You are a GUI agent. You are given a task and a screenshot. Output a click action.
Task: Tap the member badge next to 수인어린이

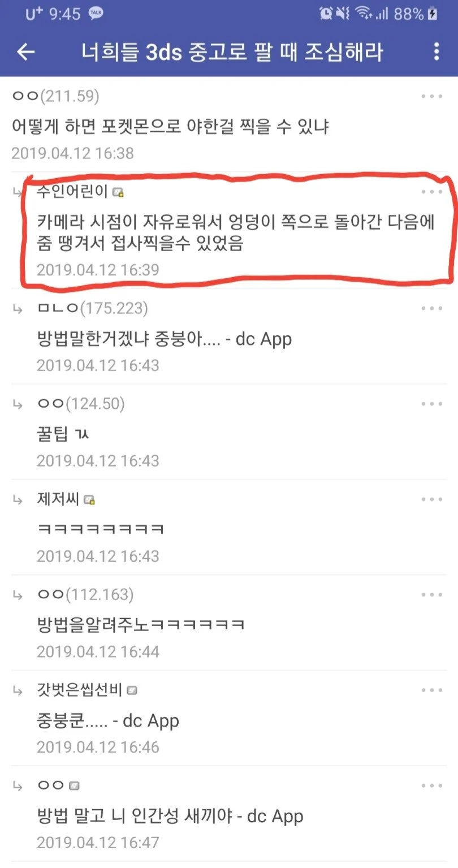pyautogui.click(x=118, y=193)
